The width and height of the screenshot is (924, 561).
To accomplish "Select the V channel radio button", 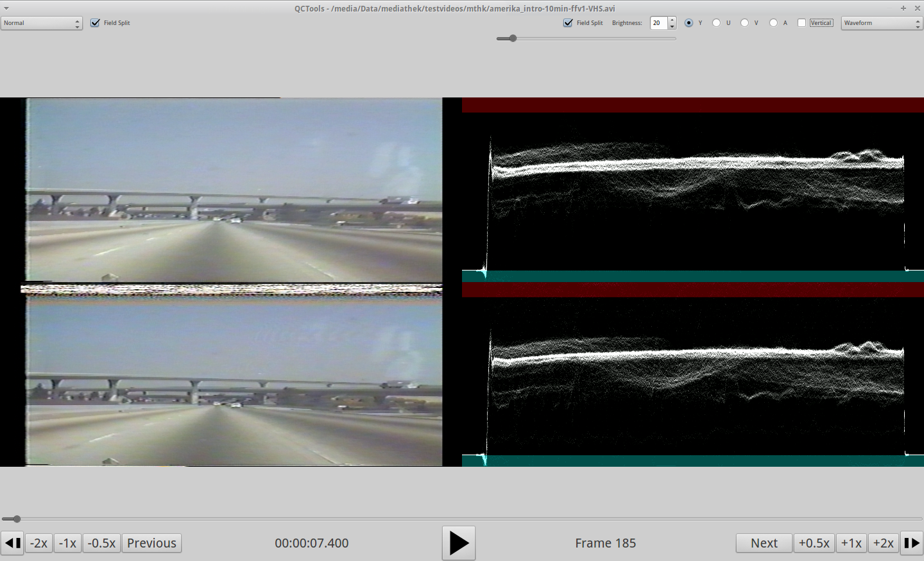I will coord(744,23).
